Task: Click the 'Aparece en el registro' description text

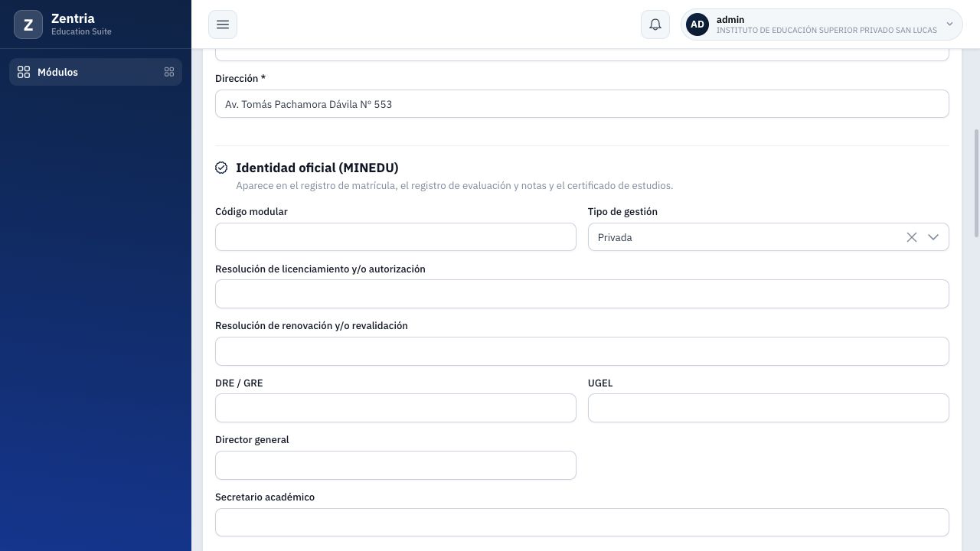Action: 455,185
